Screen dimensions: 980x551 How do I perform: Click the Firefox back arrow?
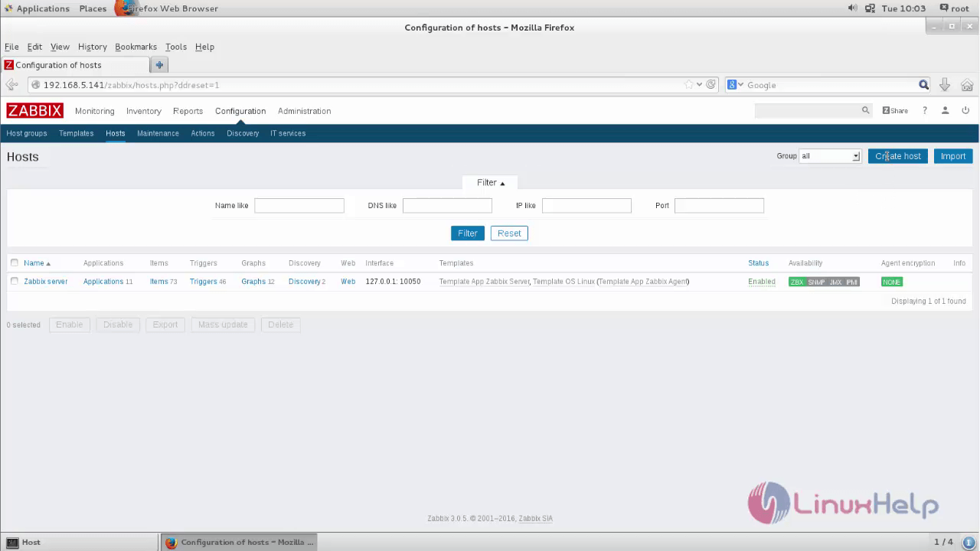[x=12, y=85]
